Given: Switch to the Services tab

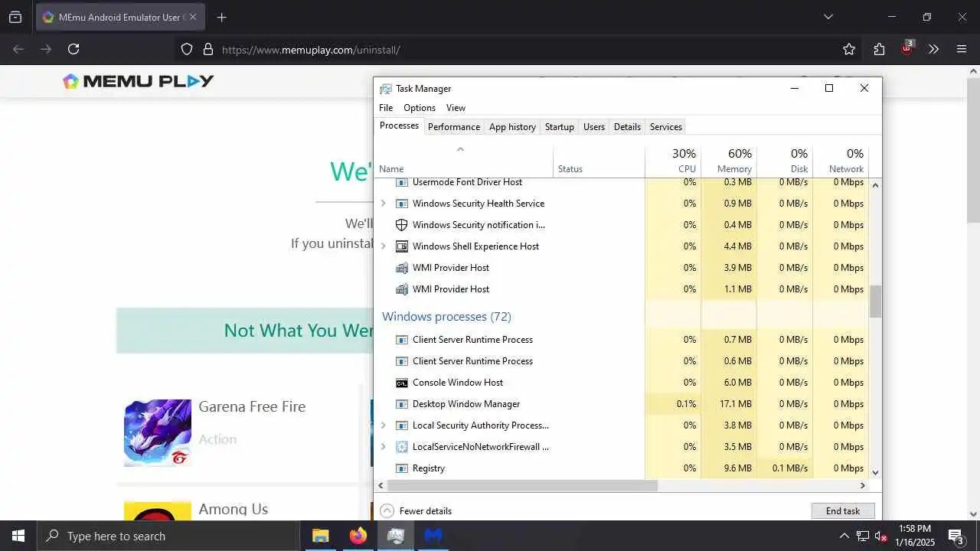Looking at the screenshot, I should 666,127.
